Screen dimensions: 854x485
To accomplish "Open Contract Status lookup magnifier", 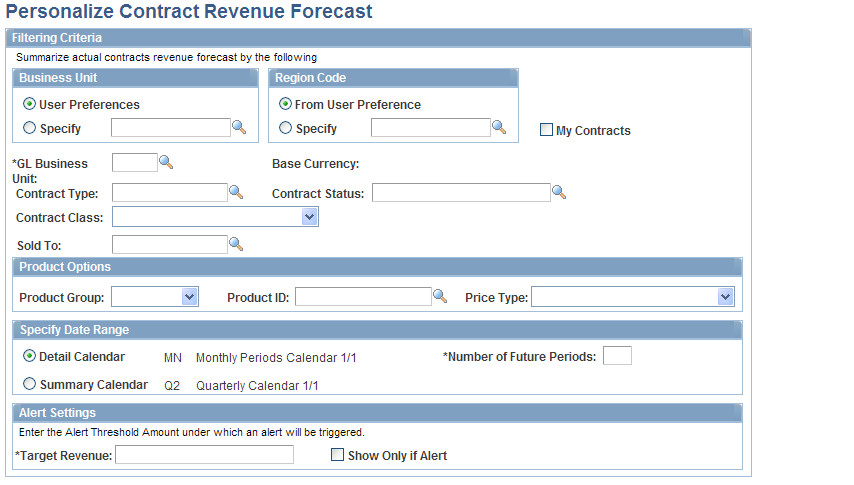I will click(559, 192).
